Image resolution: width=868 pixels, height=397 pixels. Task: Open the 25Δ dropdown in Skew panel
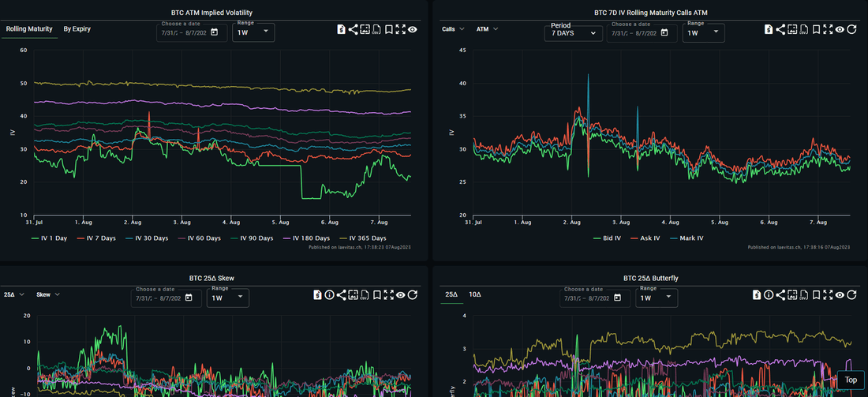pos(14,294)
